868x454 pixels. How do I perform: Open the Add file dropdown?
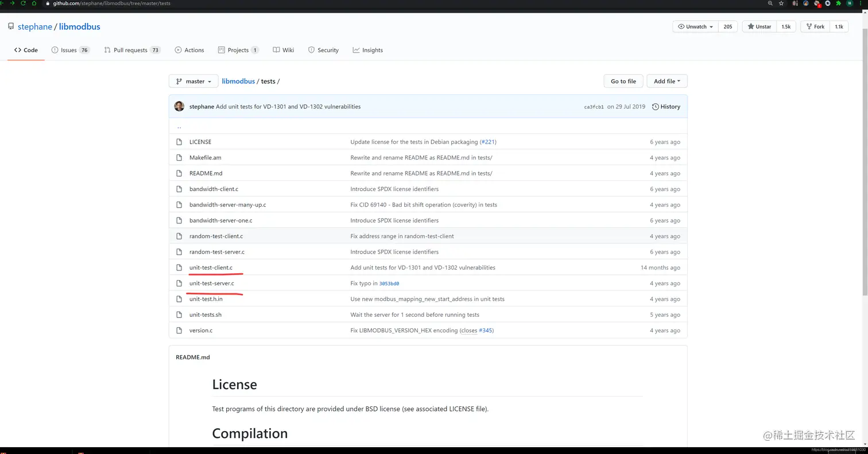click(x=667, y=82)
